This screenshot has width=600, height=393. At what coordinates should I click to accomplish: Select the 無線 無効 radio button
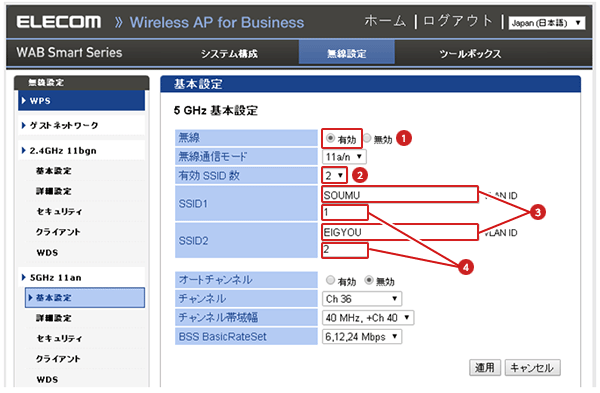click(367, 138)
